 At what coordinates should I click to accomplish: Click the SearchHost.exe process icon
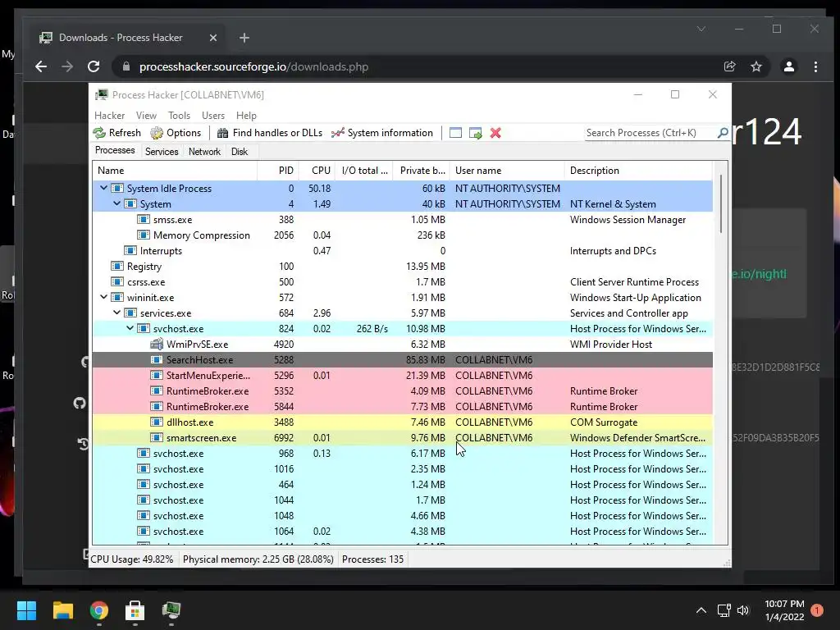pos(157,360)
